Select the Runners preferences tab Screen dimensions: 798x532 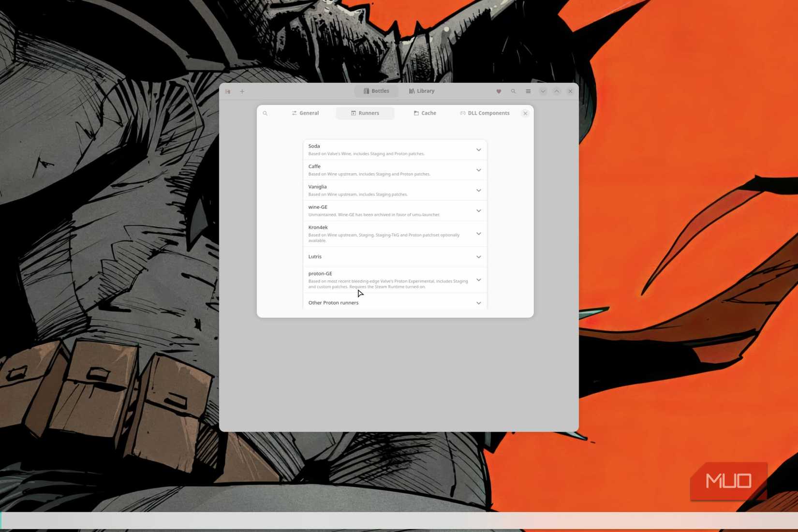coord(365,113)
